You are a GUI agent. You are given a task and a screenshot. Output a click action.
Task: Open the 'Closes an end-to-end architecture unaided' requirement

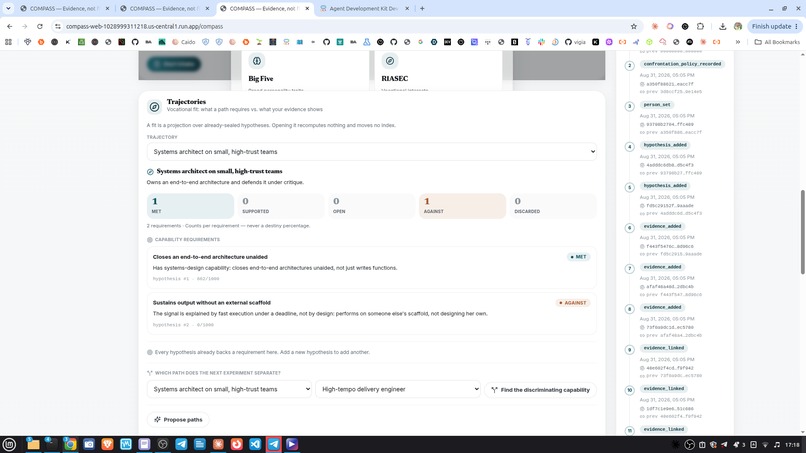pyautogui.click(x=372, y=267)
